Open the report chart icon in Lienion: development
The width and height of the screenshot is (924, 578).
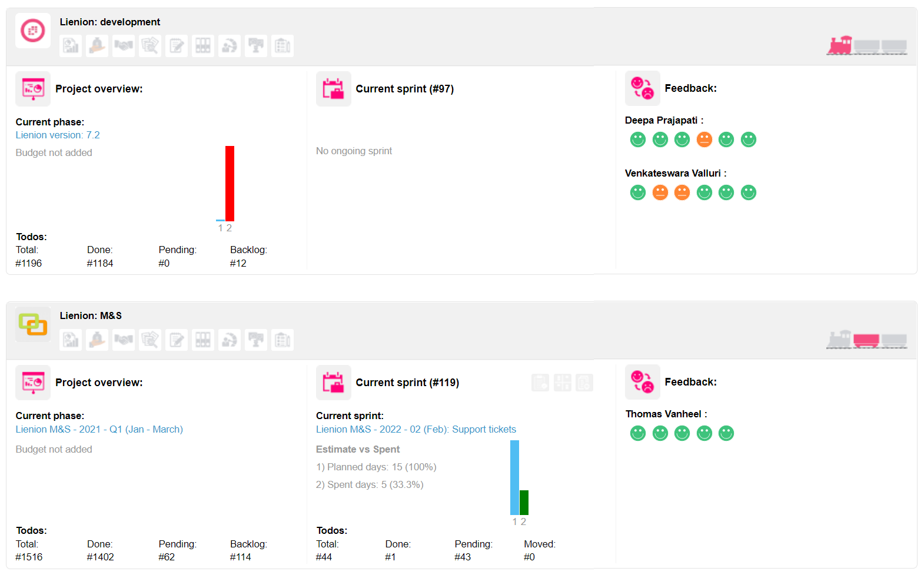click(71, 46)
